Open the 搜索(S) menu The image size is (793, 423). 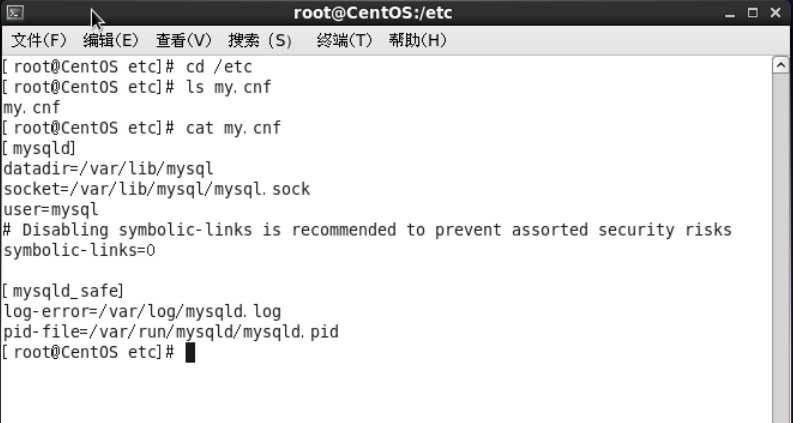(260, 40)
